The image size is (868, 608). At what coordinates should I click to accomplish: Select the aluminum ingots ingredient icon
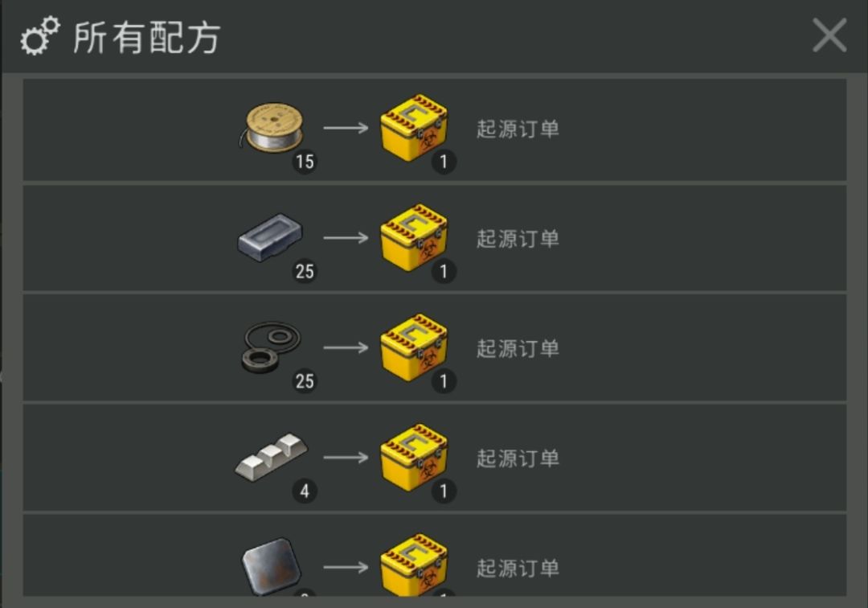[x=272, y=457]
